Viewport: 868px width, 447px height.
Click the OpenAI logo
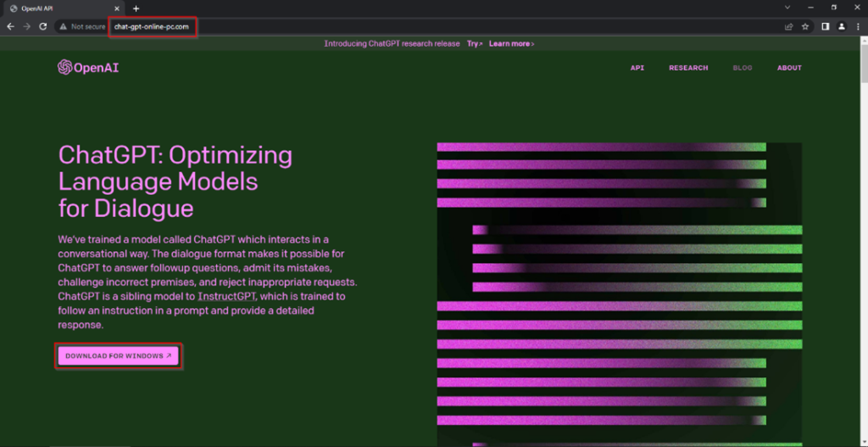pos(88,68)
